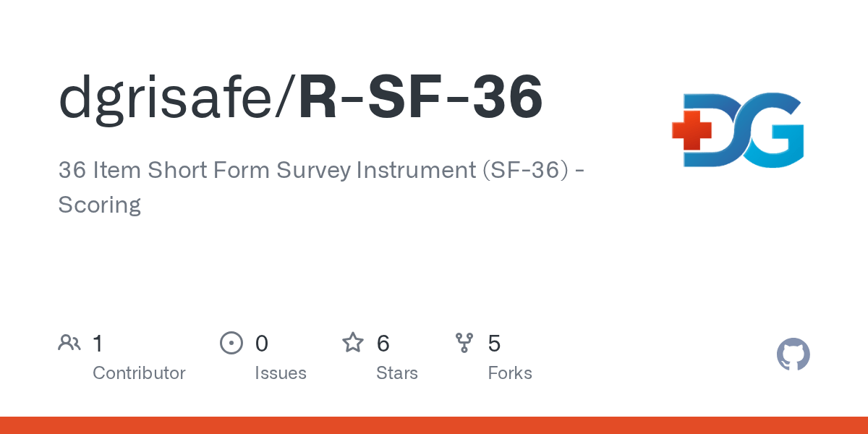868x434 pixels.
Task: Select the Stars label
Action: click(397, 373)
